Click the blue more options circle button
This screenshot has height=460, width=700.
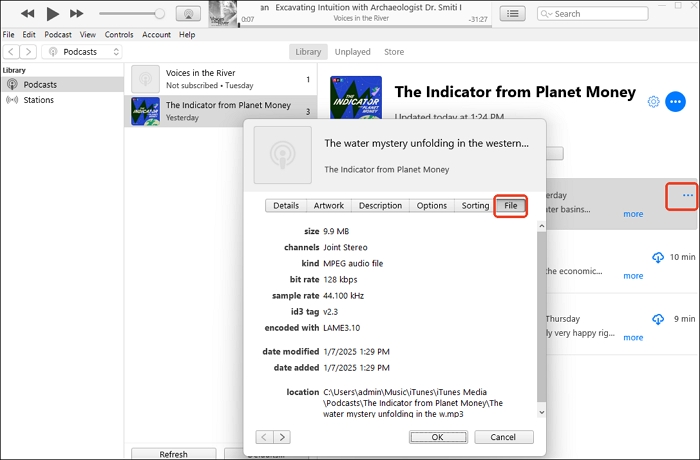[x=676, y=102]
